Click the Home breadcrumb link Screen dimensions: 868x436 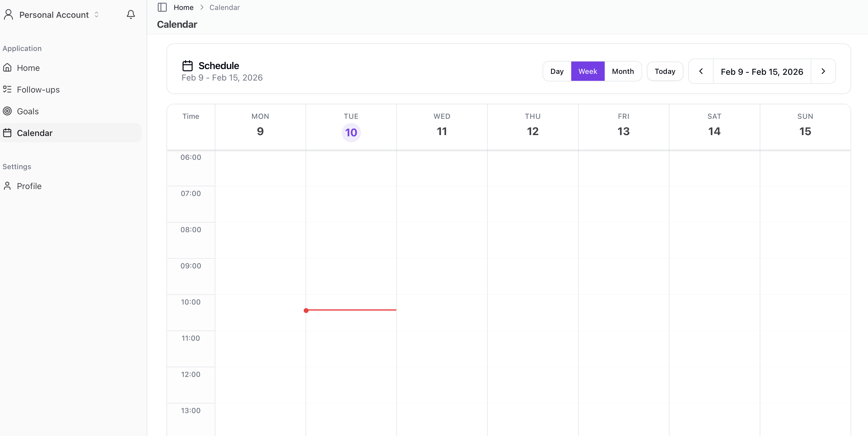pyautogui.click(x=183, y=8)
